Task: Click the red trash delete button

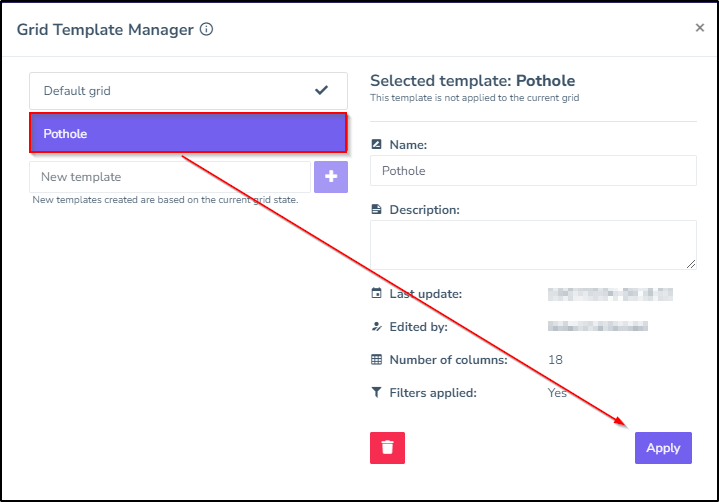Action: [x=387, y=448]
